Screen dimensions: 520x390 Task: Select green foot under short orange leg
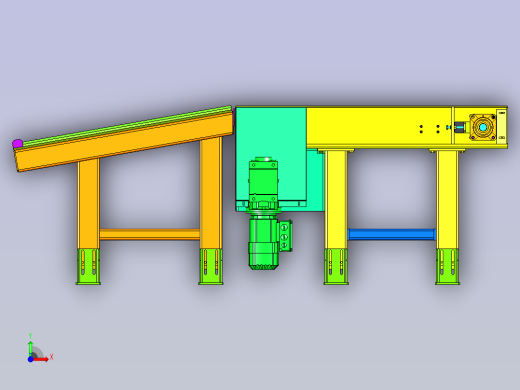tap(88, 267)
